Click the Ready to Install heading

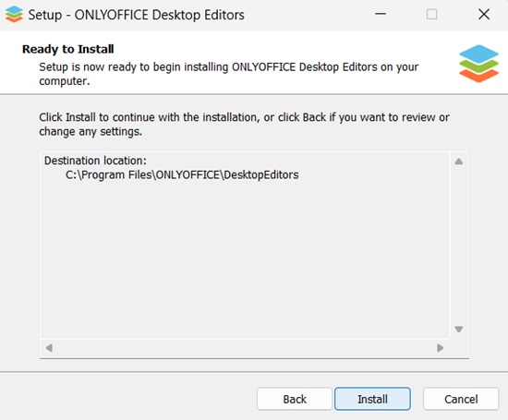(68, 49)
